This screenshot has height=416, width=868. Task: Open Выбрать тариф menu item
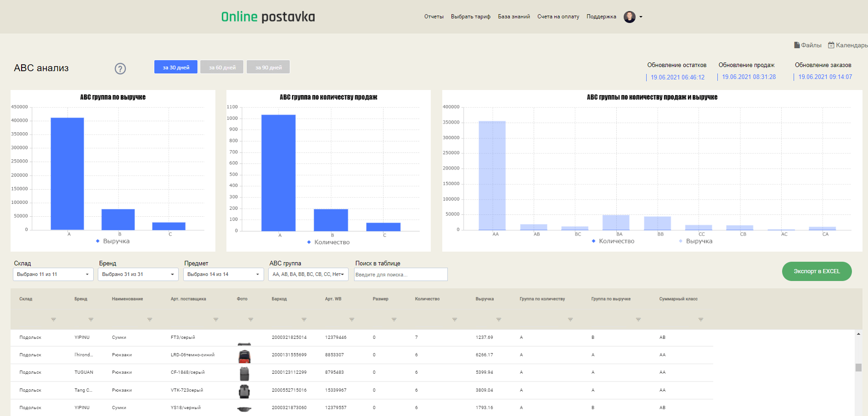[x=471, y=17]
